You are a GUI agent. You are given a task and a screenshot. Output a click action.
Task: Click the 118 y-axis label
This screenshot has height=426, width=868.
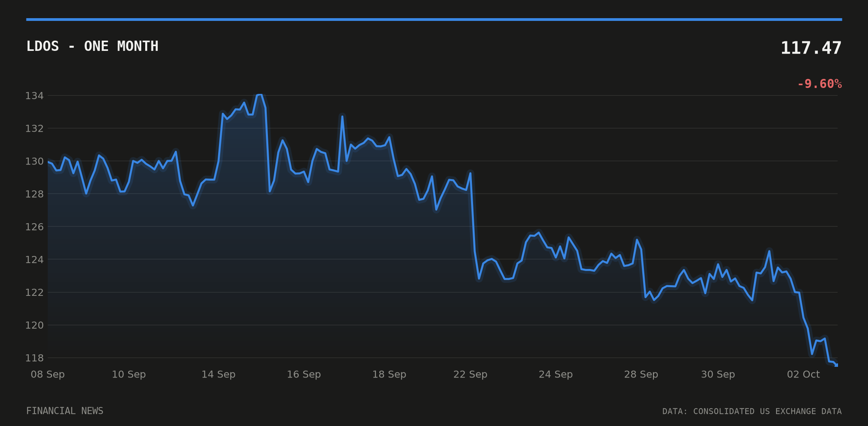(x=34, y=358)
